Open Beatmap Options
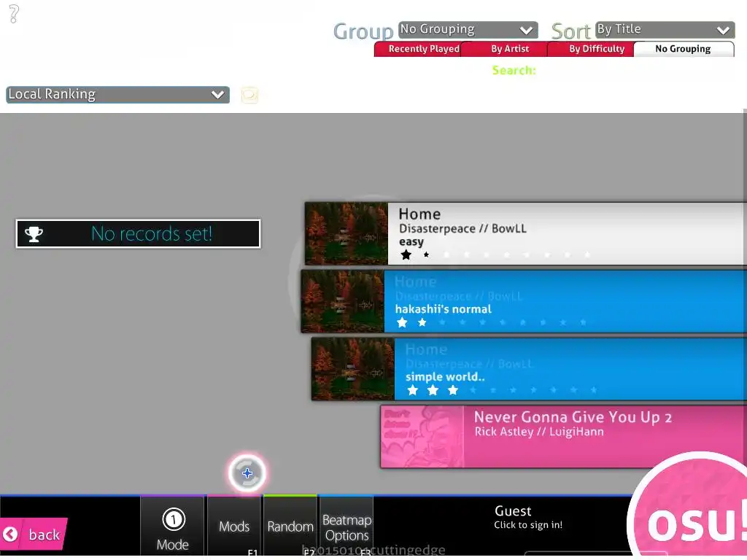The width and height of the screenshot is (747, 560). pos(347,526)
